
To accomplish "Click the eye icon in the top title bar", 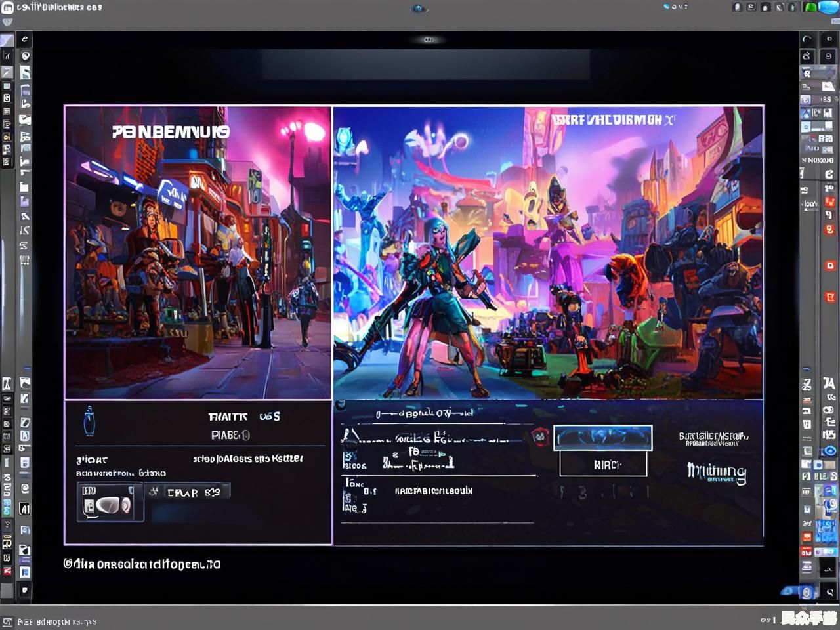I will click(419, 9).
